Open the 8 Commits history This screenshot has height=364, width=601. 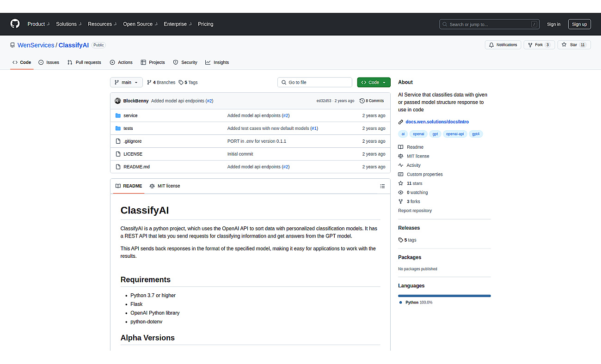(x=372, y=101)
